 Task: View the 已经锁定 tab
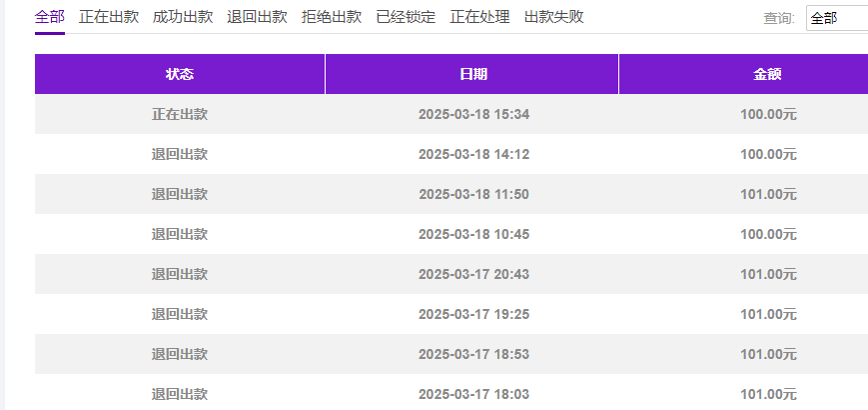pyautogui.click(x=406, y=17)
